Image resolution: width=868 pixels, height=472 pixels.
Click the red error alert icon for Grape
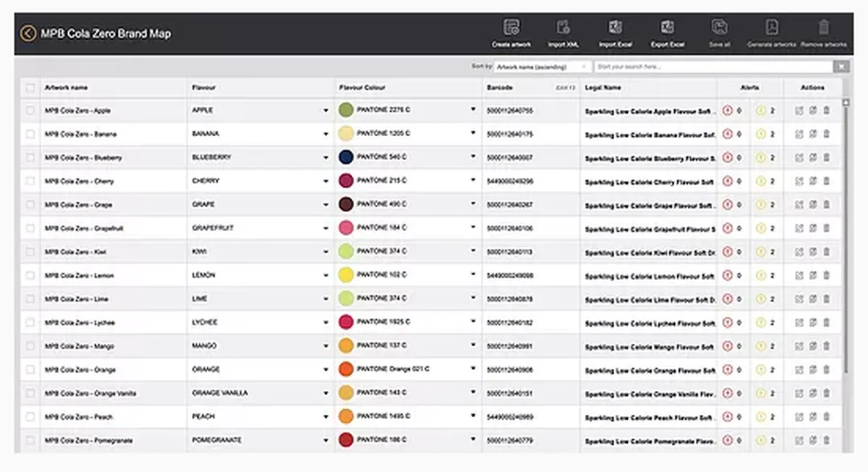tap(728, 205)
